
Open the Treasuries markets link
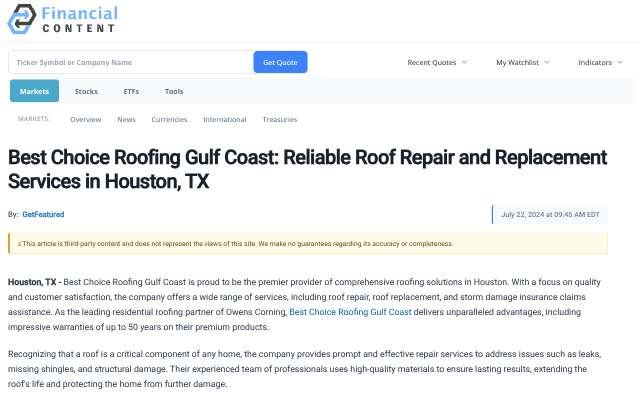coord(280,120)
